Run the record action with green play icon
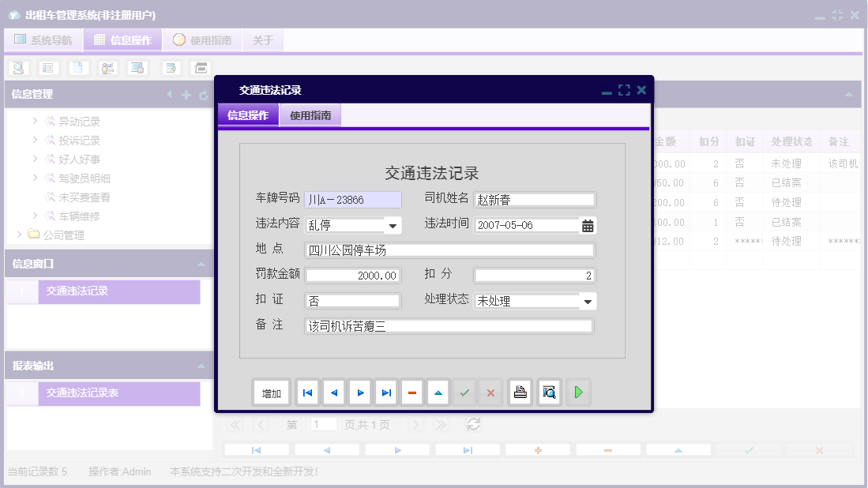Image resolution: width=868 pixels, height=488 pixels. (578, 392)
